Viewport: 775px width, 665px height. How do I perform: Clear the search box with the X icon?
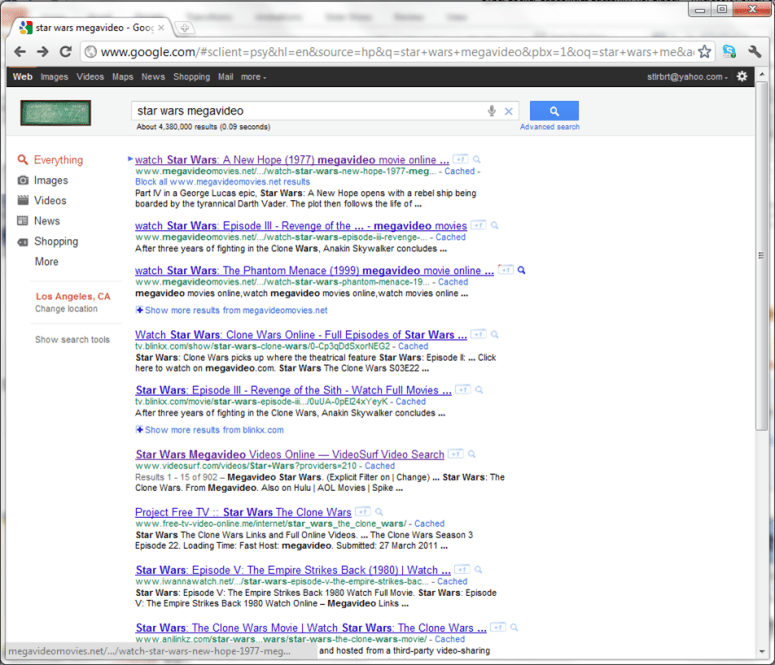point(508,111)
